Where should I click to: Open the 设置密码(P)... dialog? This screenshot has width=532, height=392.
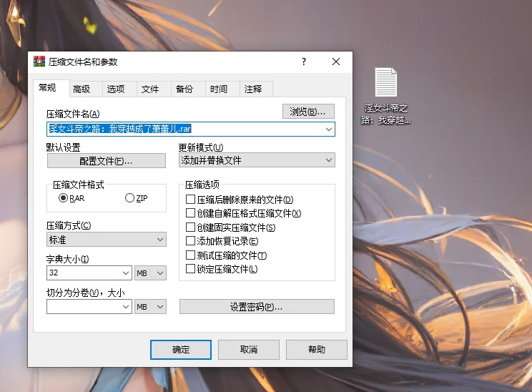(257, 307)
